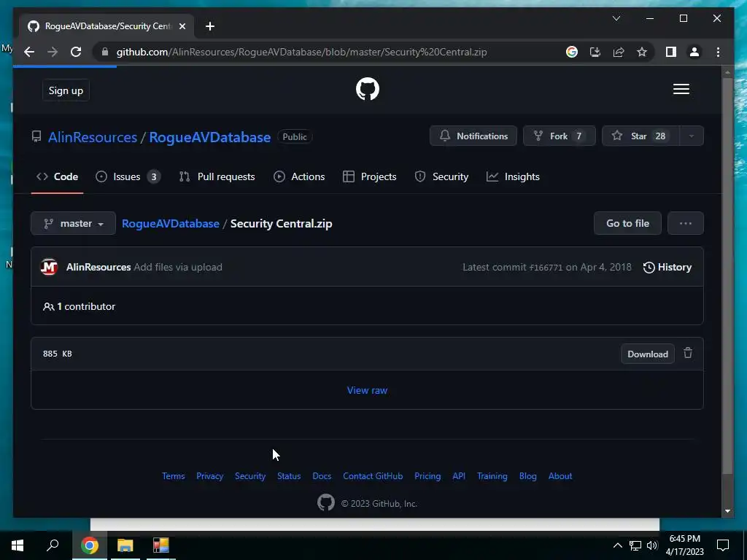Click the colorful taskbar app icon

tap(161, 545)
